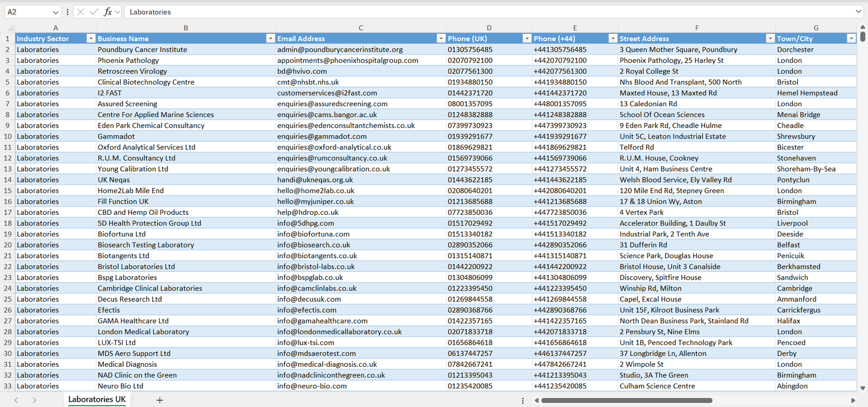Select town cell Menai Bridge
This screenshot has height=407, width=868.
tap(816, 115)
